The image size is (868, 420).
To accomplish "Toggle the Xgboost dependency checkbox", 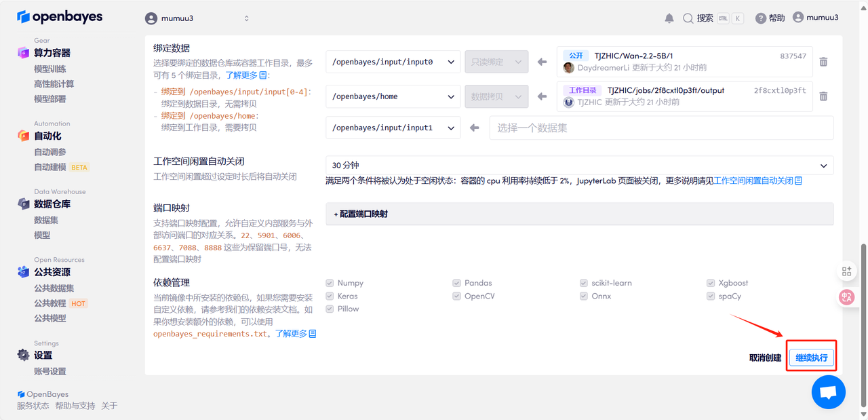I will [711, 283].
